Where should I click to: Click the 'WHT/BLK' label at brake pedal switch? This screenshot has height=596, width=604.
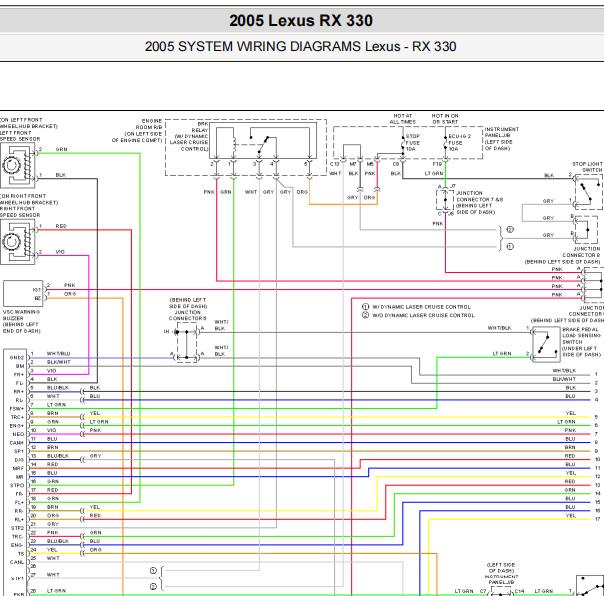[499, 328]
